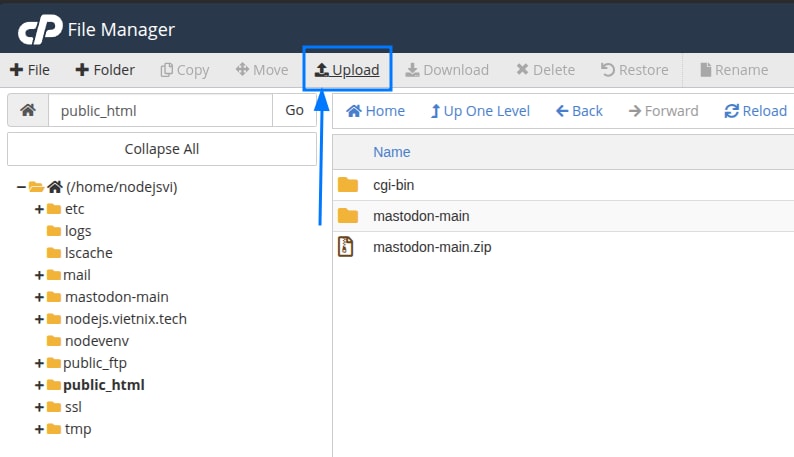Click the Reload icon button

tap(755, 111)
